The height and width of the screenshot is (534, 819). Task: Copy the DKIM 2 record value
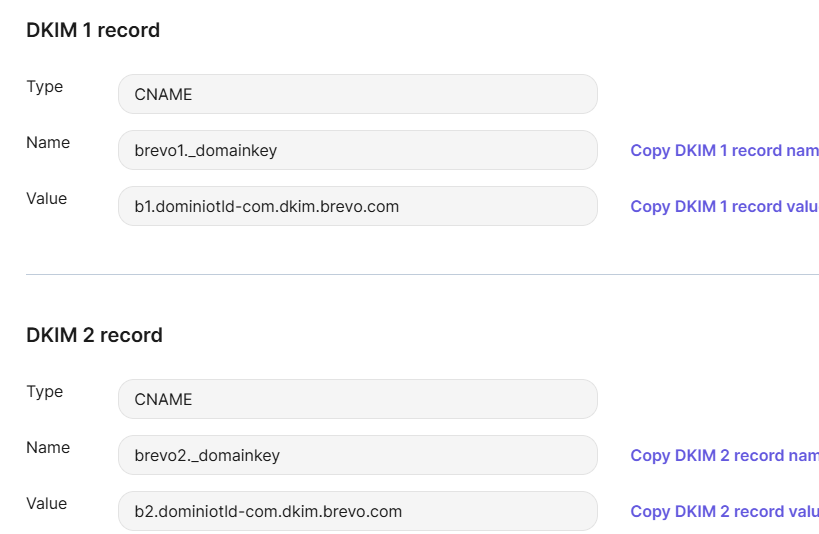pos(724,511)
